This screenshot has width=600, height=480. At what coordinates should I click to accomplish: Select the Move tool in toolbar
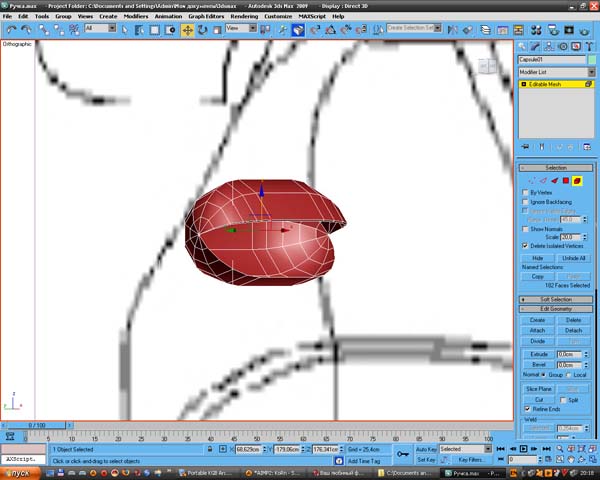pyautogui.click(x=187, y=29)
